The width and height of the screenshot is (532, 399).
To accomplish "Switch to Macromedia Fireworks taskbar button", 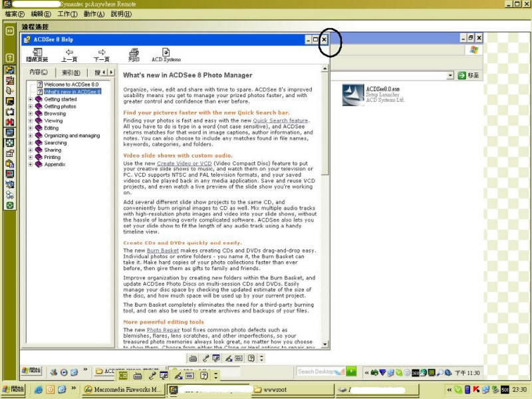I will (x=124, y=390).
